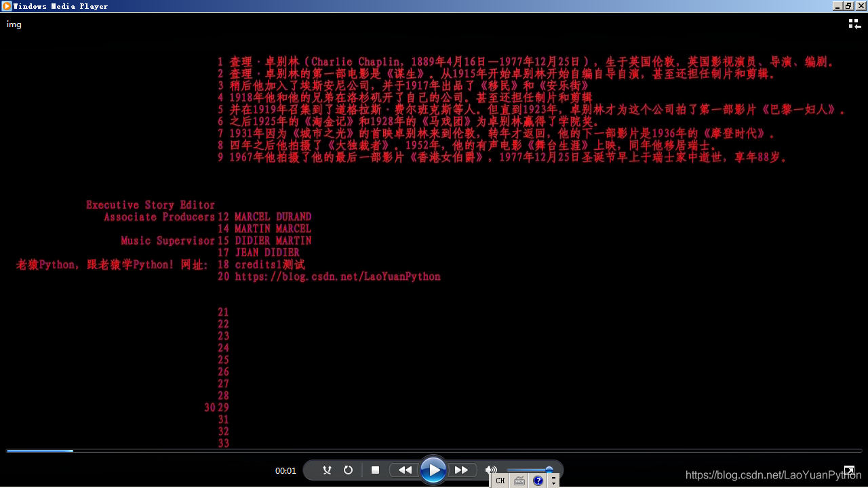Image resolution: width=868 pixels, height=488 pixels.
Task: Stop the video playback
Action: pos(375,470)
